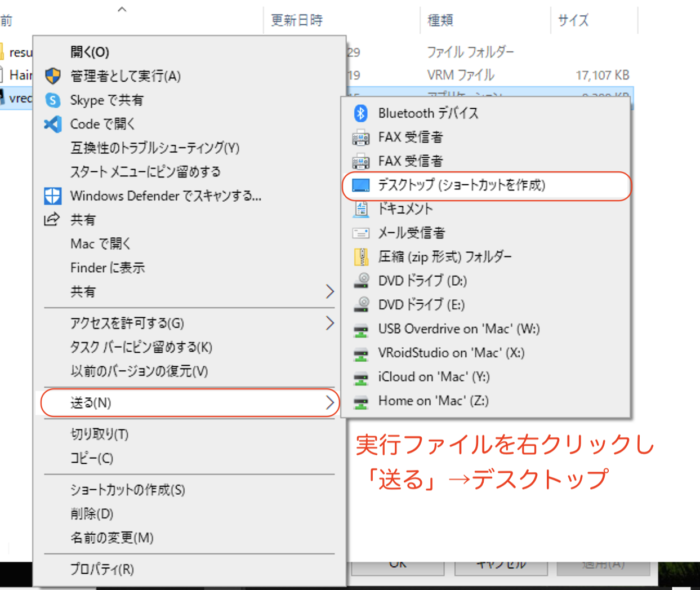Click the Code で開く Visual Studio Code icon
The height and width of the screenshot is (590, 700).
click(x=52, y=123)
